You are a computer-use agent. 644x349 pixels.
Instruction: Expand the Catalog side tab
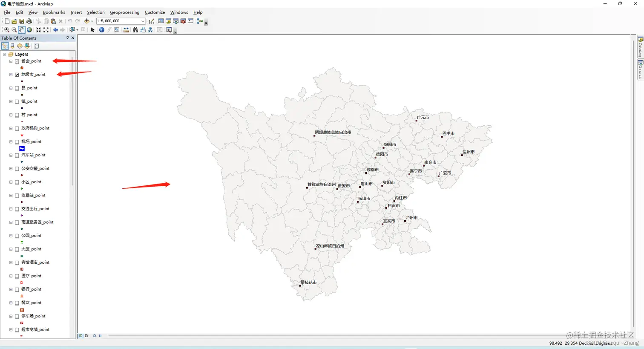[640, 47]
